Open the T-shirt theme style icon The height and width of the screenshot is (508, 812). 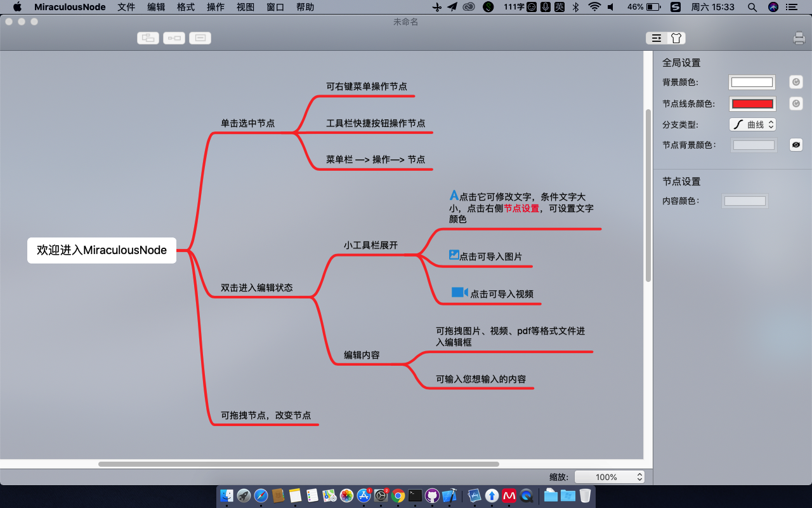pyautogui.click(x=676, y=38)
